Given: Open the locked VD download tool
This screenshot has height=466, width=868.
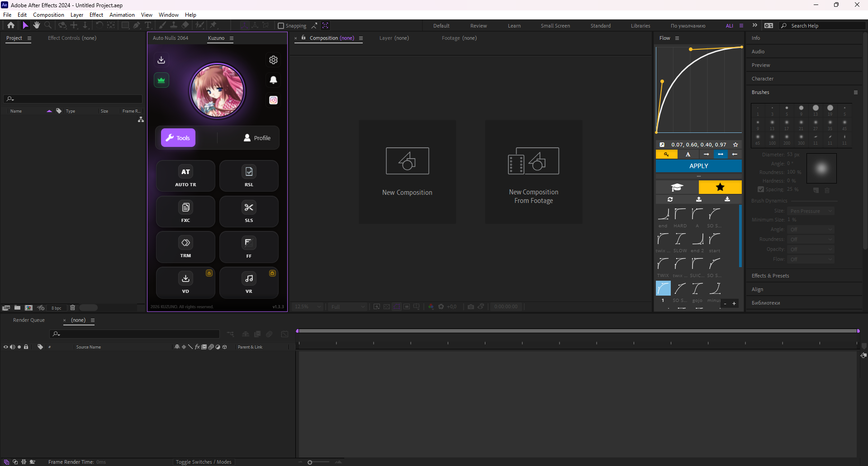Looking at the screenshot, I should coord(185,283).
